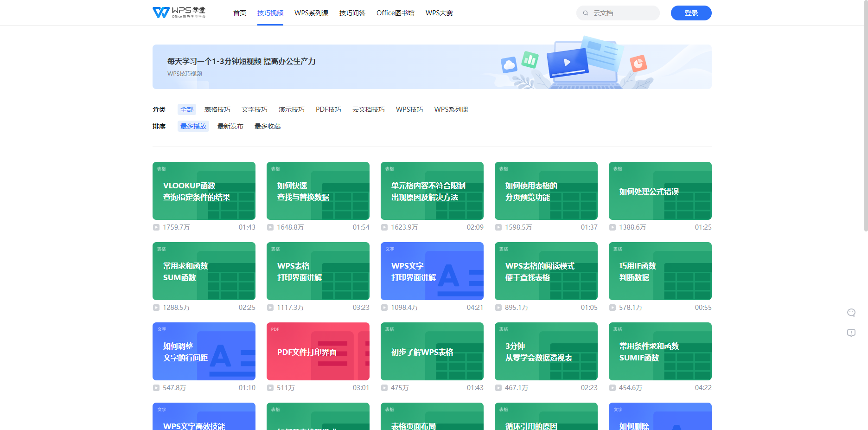This screenshot has height=430, width=868.
Task: Focus the 云文档 search field
Action: 618,13
